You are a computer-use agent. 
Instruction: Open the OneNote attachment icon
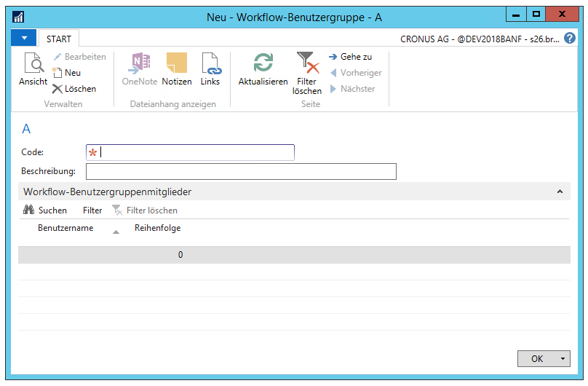(140, 69)
